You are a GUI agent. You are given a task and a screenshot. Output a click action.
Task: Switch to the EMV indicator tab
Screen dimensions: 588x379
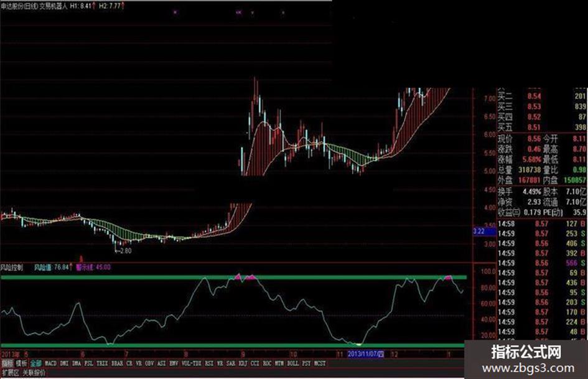(174, 363)
